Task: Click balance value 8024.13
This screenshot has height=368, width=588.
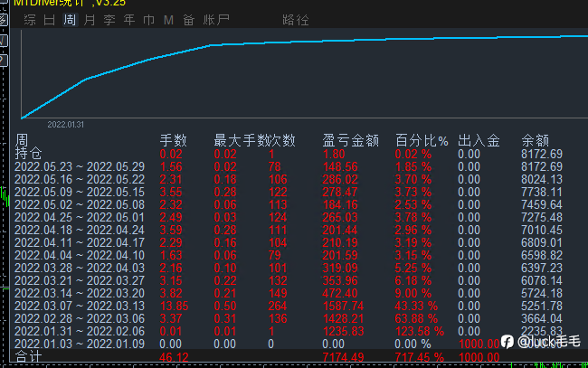Action: (542, 180)
